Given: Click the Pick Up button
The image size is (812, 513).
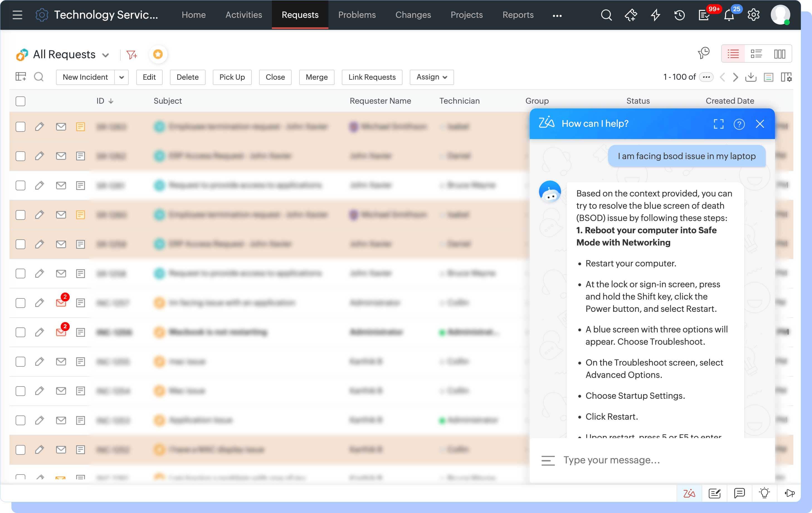Looking at the screenshot, I should [x=232, y=77].
